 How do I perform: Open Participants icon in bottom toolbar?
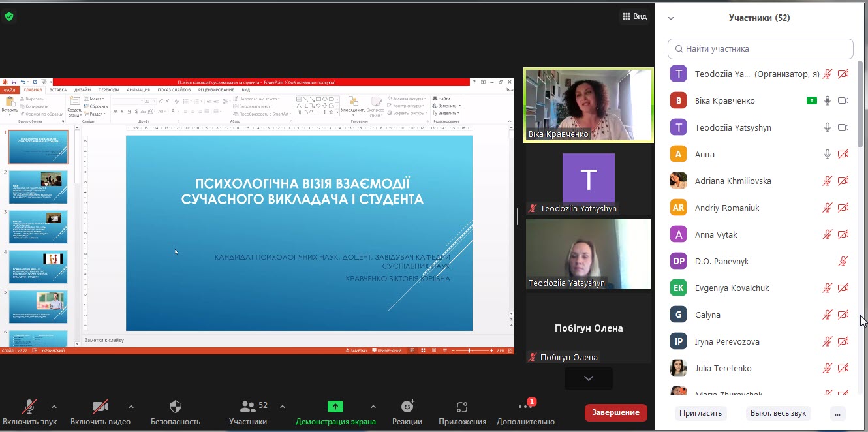point(248,407)
